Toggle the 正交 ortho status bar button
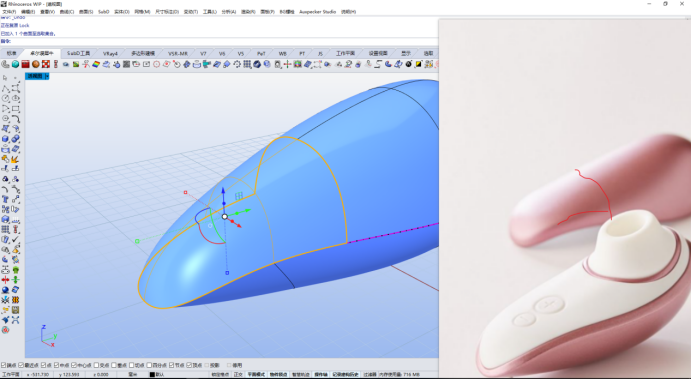The image size is (692, 380). pyautogui.click(x=238, y=375)
